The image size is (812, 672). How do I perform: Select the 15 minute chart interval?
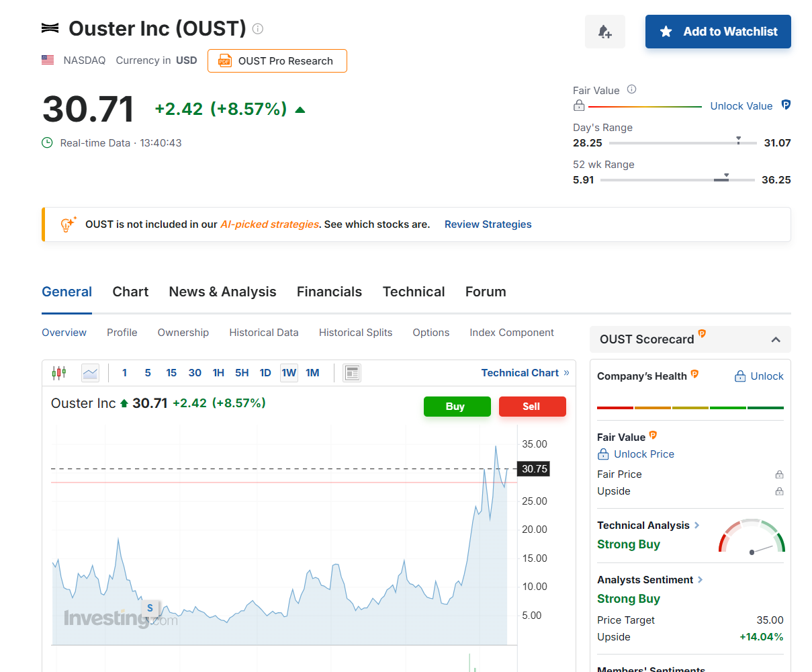171,373
